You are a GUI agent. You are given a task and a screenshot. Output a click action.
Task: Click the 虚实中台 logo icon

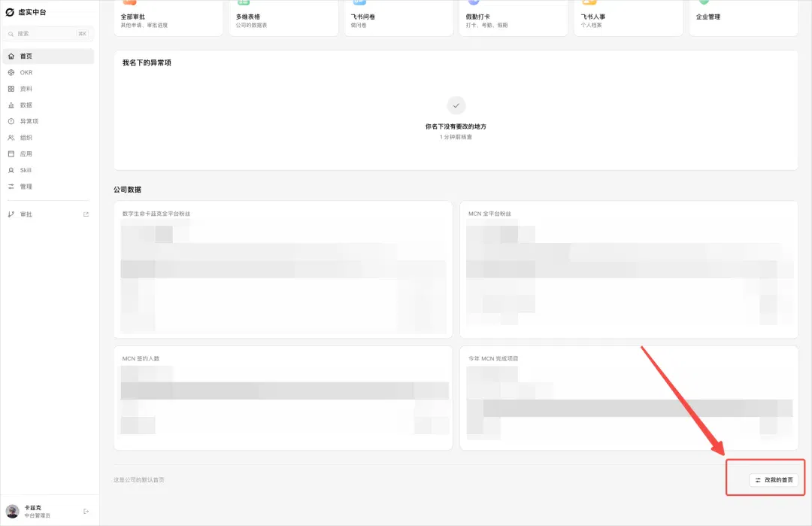pyautogui.click(x=9, y=12)
